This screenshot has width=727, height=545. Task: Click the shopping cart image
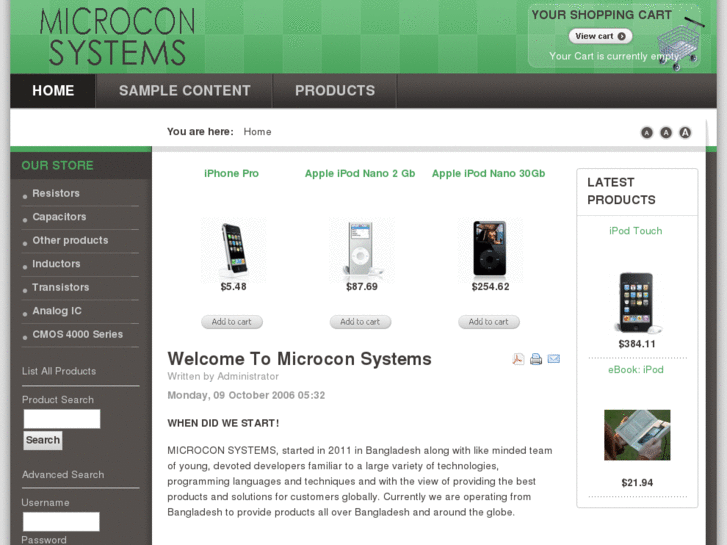click(x=680, y=44)
